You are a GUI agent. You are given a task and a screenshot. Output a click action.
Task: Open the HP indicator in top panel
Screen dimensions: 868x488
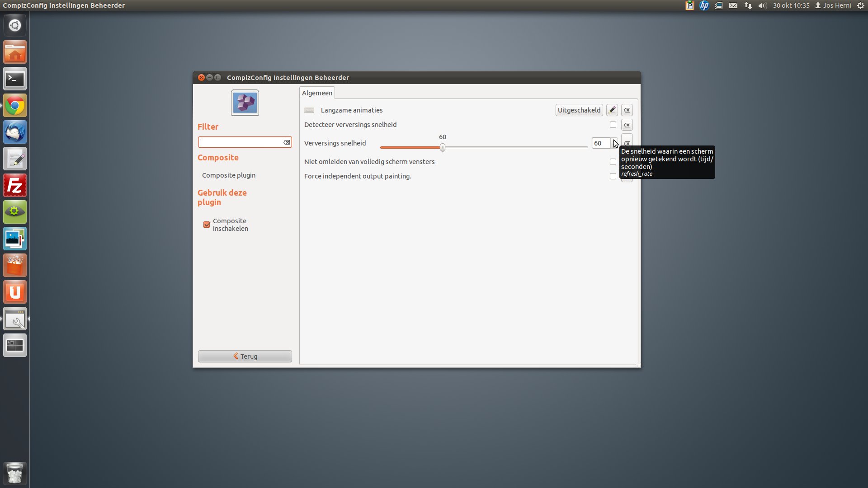pyautogui.click(x=704, y=5)
